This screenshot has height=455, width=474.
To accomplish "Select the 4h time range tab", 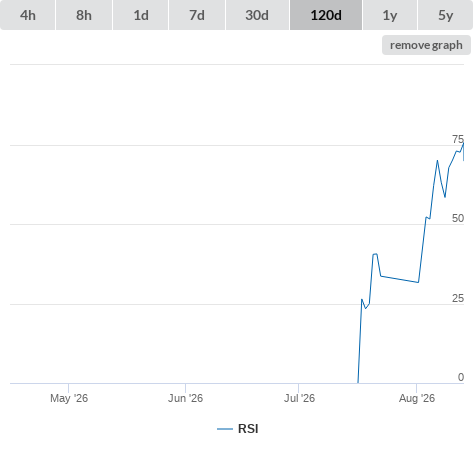I will click(28, 15).
